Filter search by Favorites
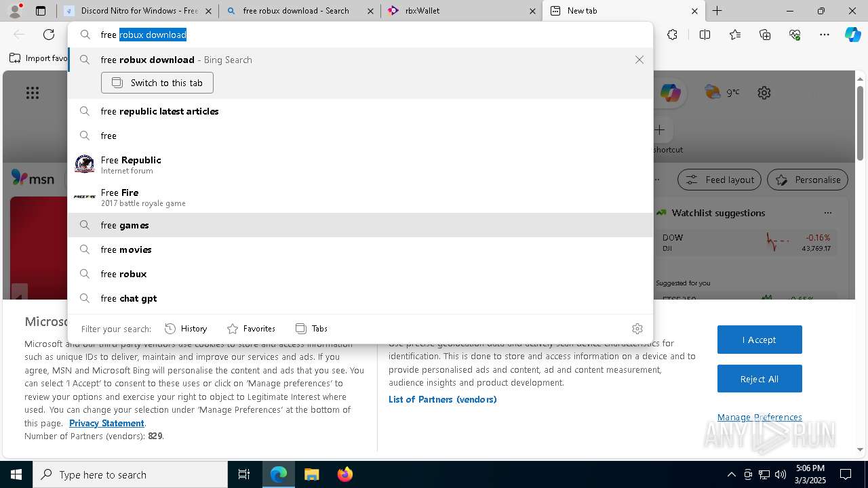Image resolution: width=868 pixels, height=488 pixels. click(251, 329)
